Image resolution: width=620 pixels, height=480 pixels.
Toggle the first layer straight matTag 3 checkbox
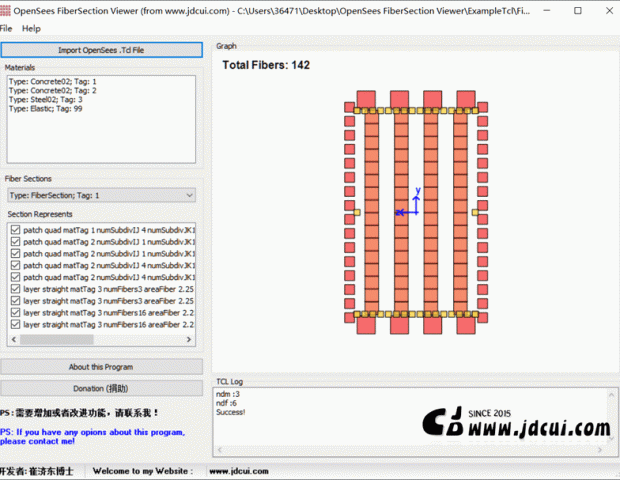tap(15, 289)
